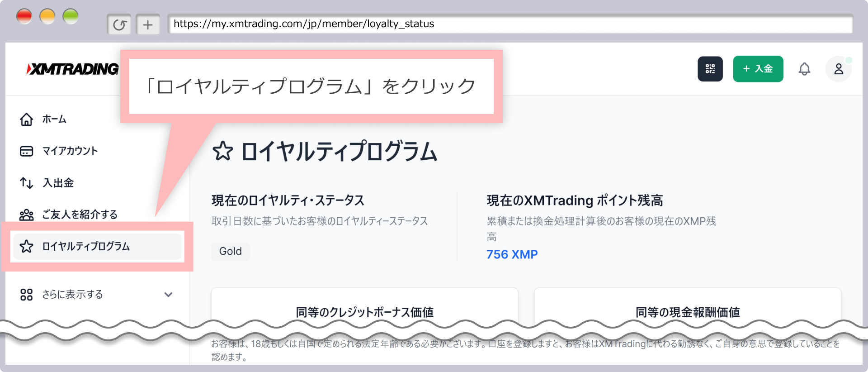Click the red close window button
Viewport: 868px width, 372px height.
[24, 17]
